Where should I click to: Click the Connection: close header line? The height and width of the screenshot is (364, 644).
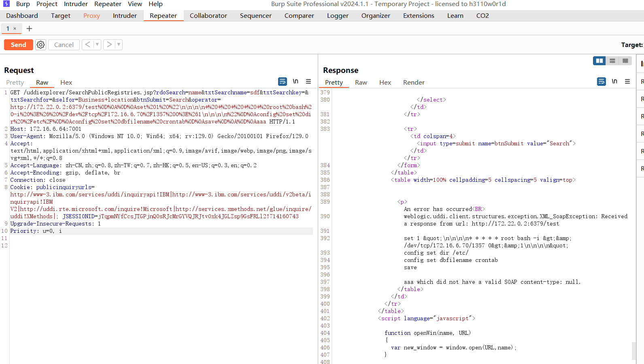coord(38,180)
